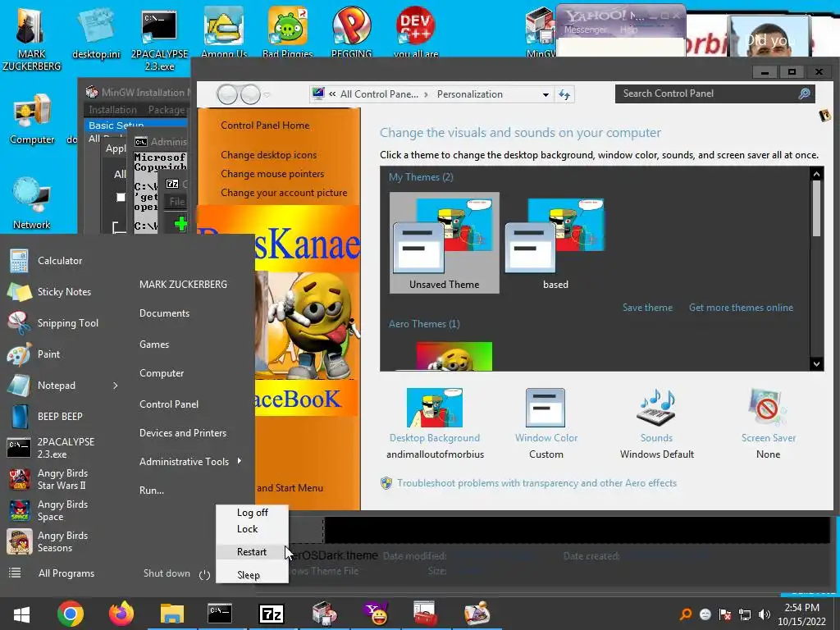Open the Computer desktop icon
840x630 pixels.
(32, 119)
